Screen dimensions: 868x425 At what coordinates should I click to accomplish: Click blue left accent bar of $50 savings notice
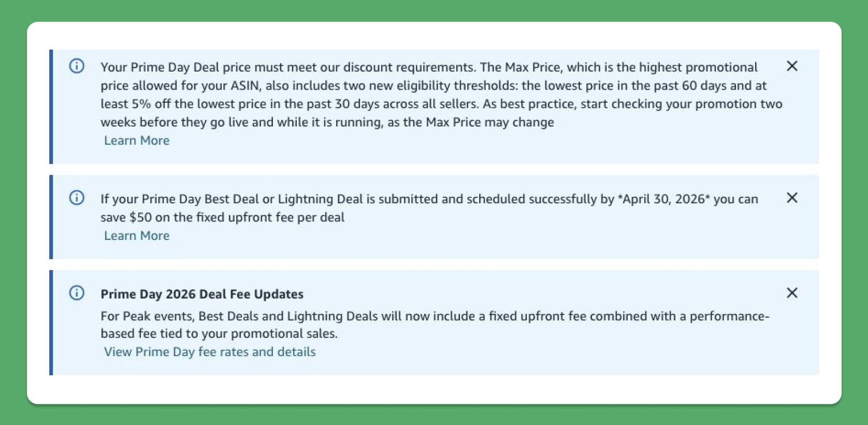click(51, 217)
